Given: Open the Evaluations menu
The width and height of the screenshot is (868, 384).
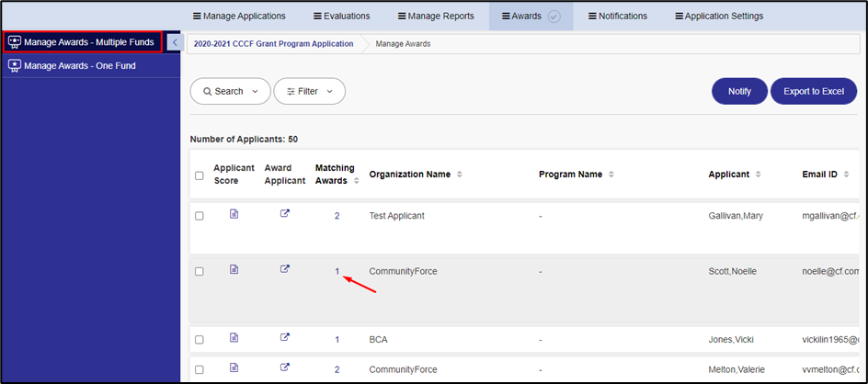Looking at the screenshot, I should tap(341, 16).
